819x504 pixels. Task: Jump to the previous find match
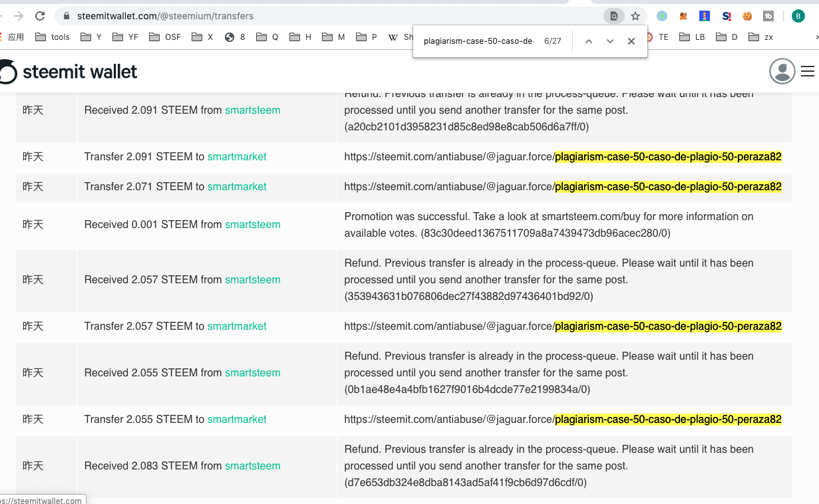tap(589, 41)
